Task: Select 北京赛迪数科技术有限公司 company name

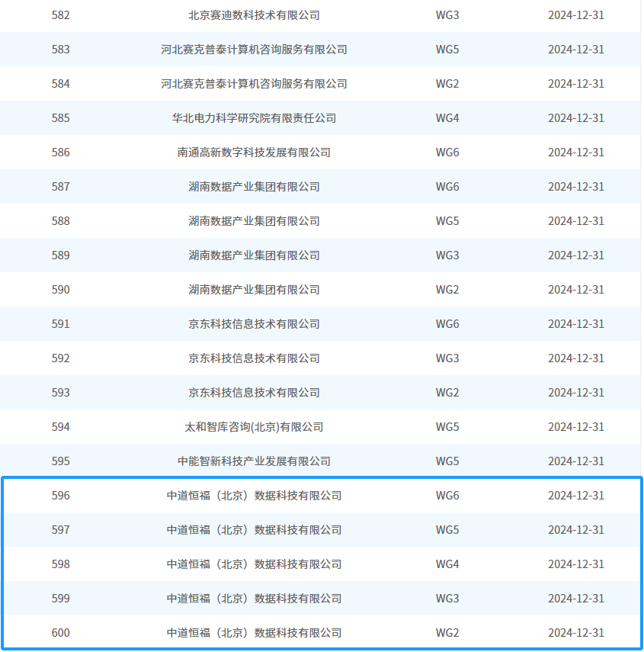Action: coord(254,15)
